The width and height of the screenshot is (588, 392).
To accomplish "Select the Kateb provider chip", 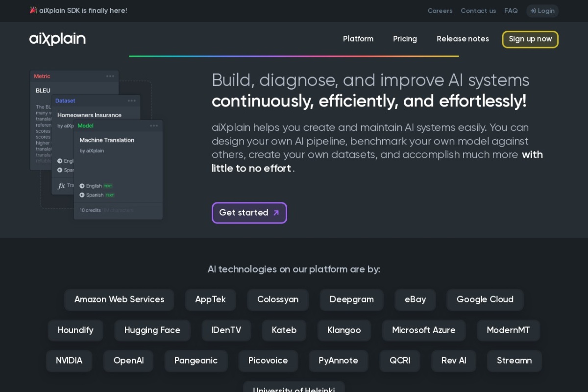I will click(284, 330).
